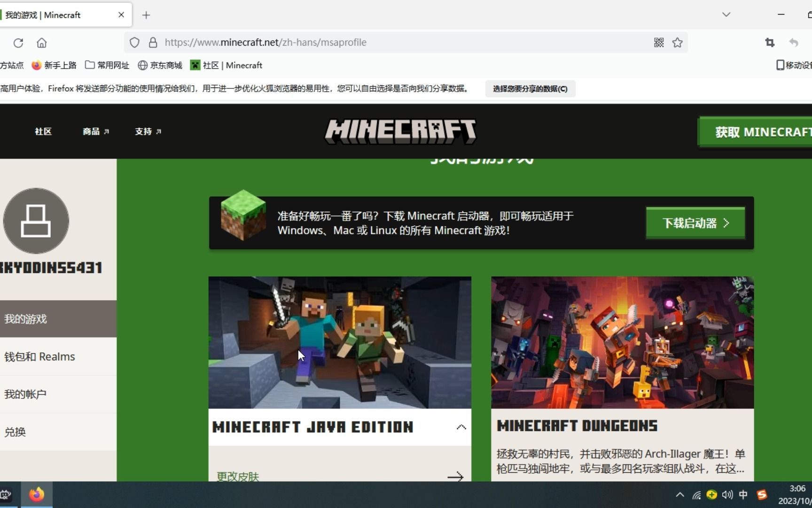Show hidden tray icons chevron
This screenshot has height=508, width=812.
680,494
